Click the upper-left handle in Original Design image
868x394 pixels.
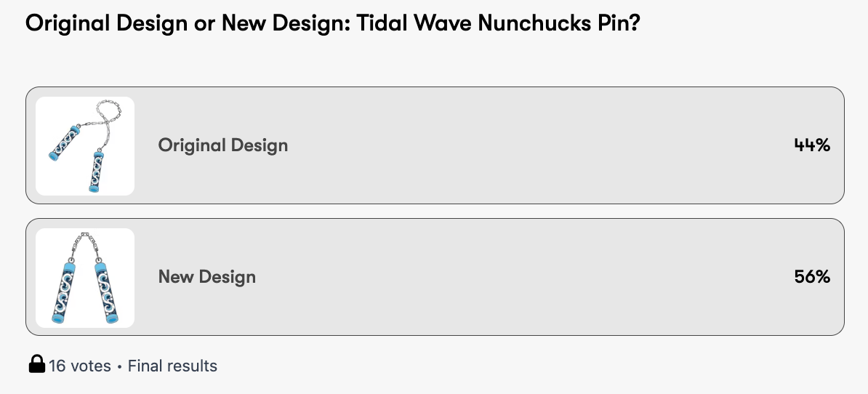click(x=63, y=142)
